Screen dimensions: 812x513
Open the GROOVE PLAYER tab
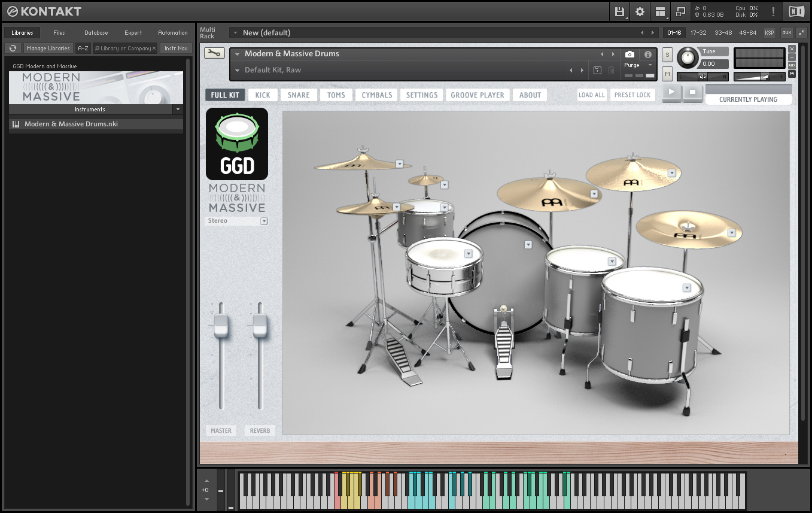tap(478, 95)
